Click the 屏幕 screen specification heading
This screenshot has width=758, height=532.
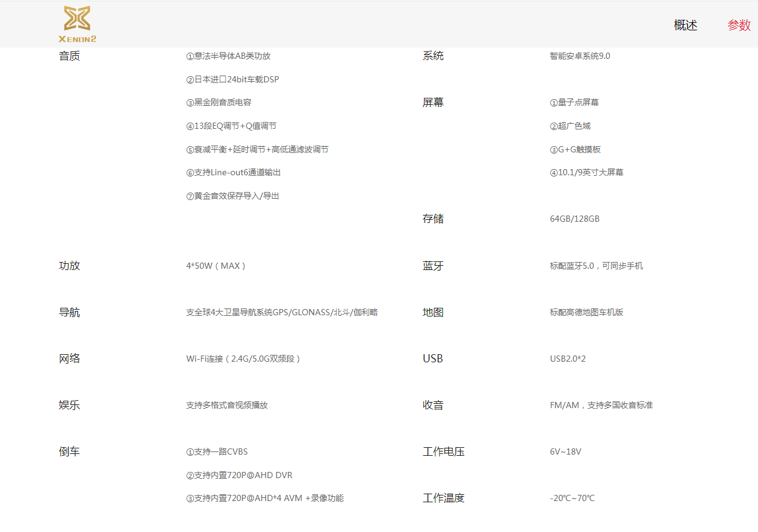tap(433, 102)
